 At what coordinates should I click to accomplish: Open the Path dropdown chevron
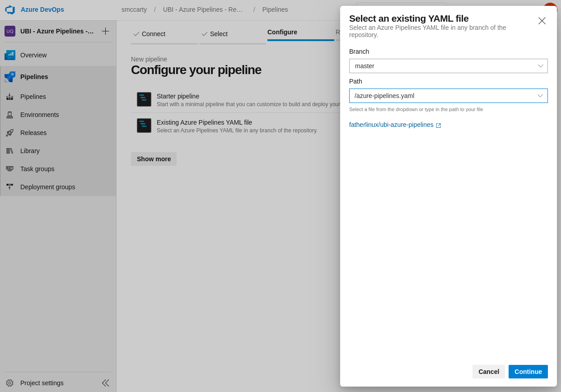540,96
